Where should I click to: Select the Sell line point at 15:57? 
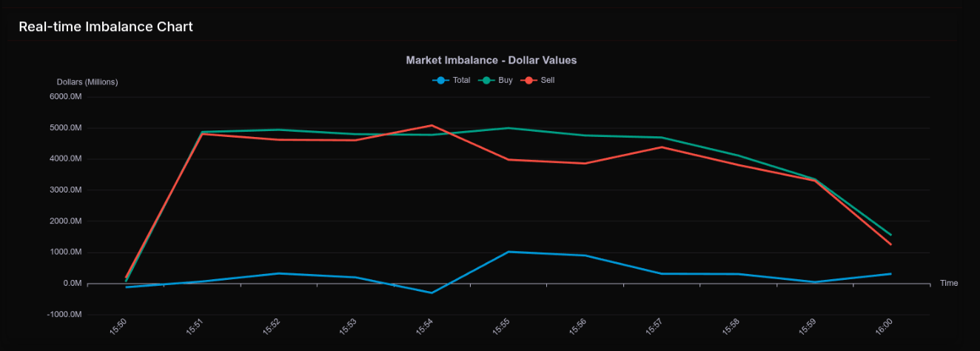pyautogui.click(x=661, y=147)
